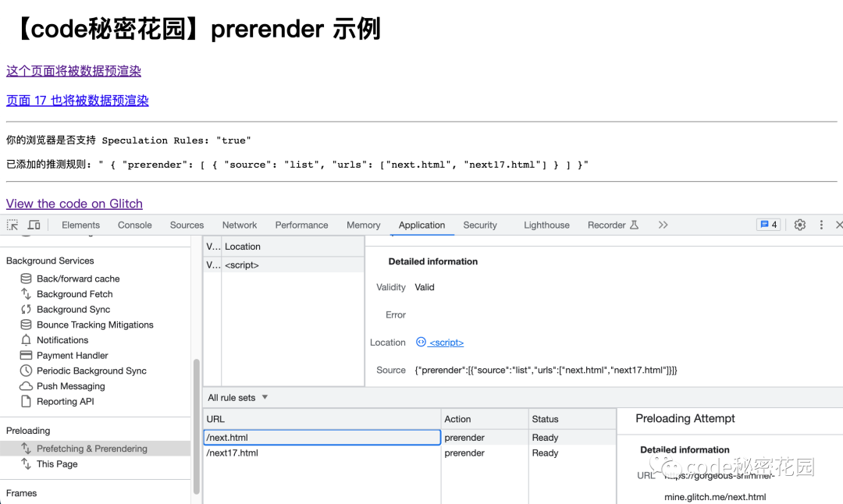The height and width of the screenshot is (504, 843).
Task: Open the console drawer via the messages badge
Action: 768,224
